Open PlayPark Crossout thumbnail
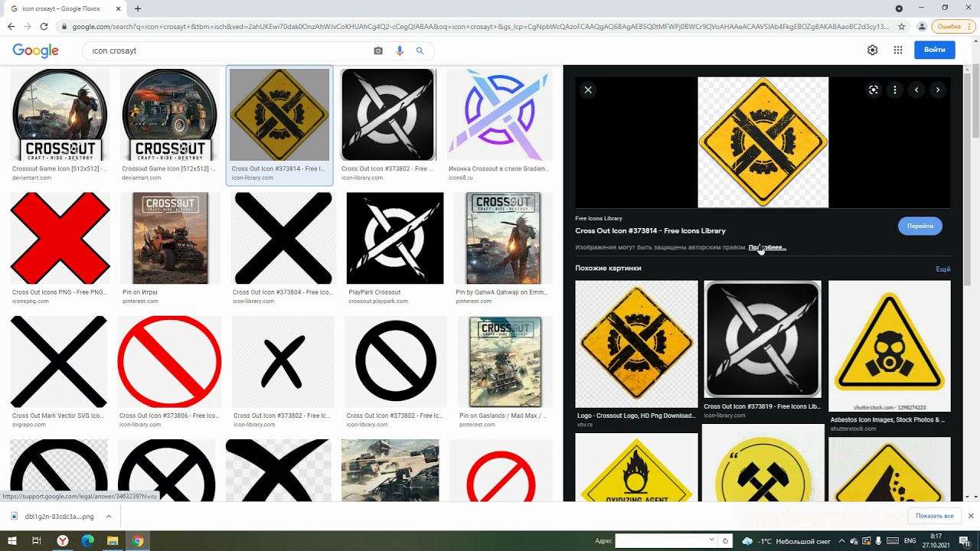The image size is (980, 551). coord(395,238)
